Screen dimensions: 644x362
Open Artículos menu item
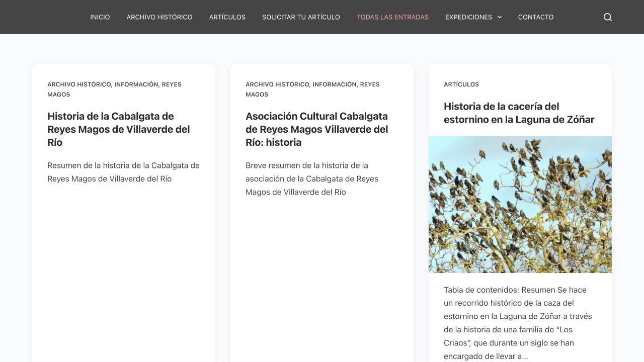point(227,17)
